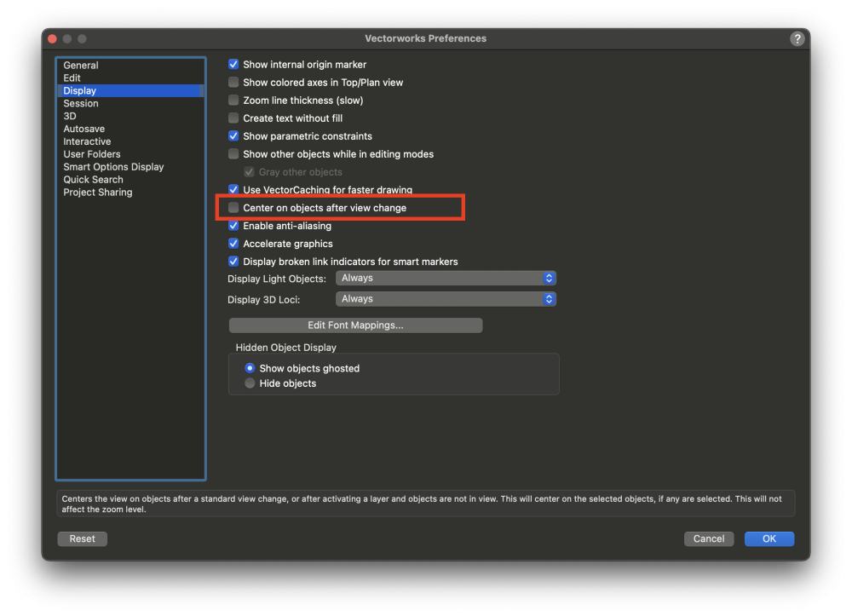Screen dimensions: 852x616
Task: Switch to the General preferences category
Action: click(x=81, y=66)
